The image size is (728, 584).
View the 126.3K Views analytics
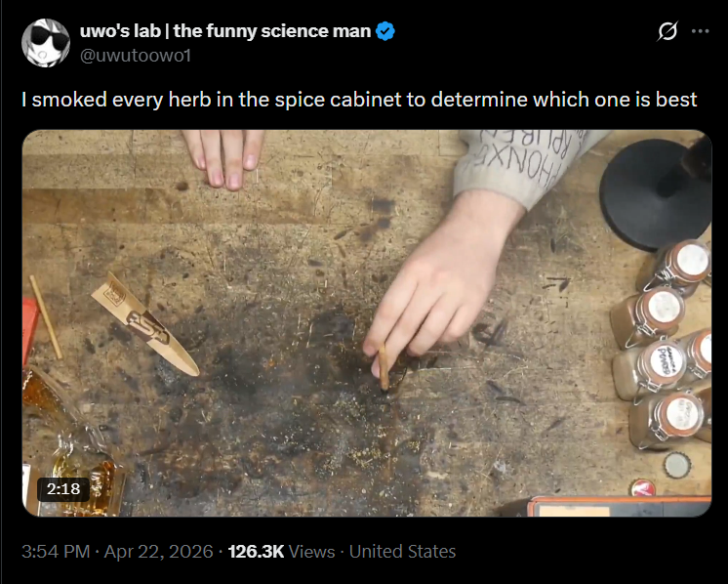click(x=281, y=552)
